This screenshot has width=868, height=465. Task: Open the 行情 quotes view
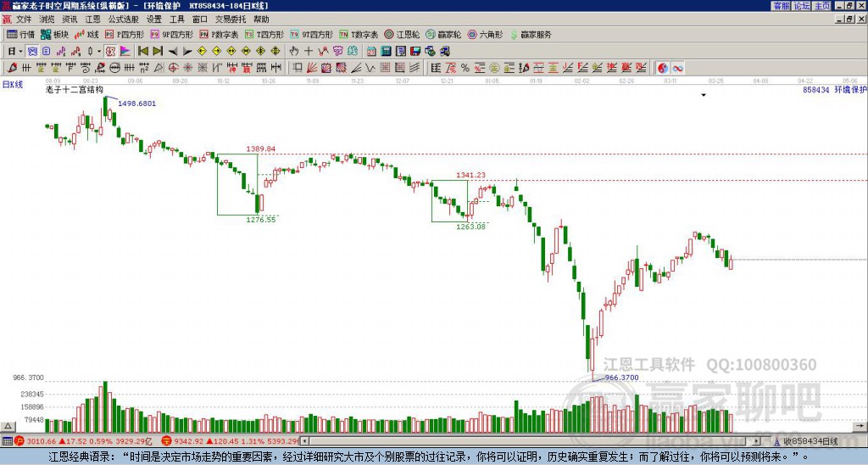[20, 34]
